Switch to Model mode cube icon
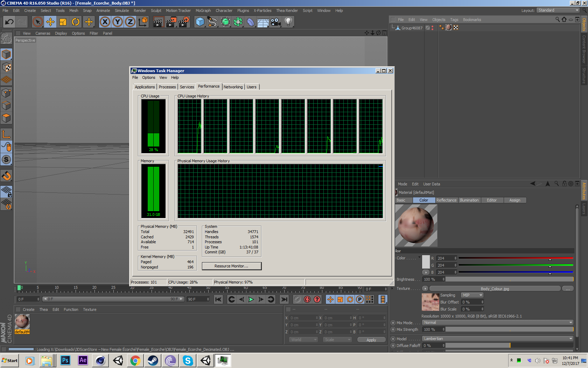The height and width of the screenshot is (368, 588). pos(6,54)
